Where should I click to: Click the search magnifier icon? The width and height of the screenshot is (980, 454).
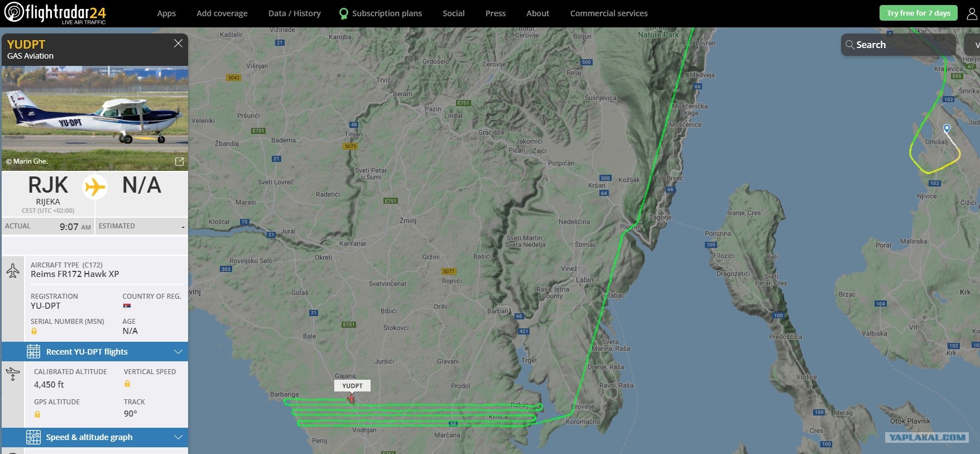coord(849,45)
